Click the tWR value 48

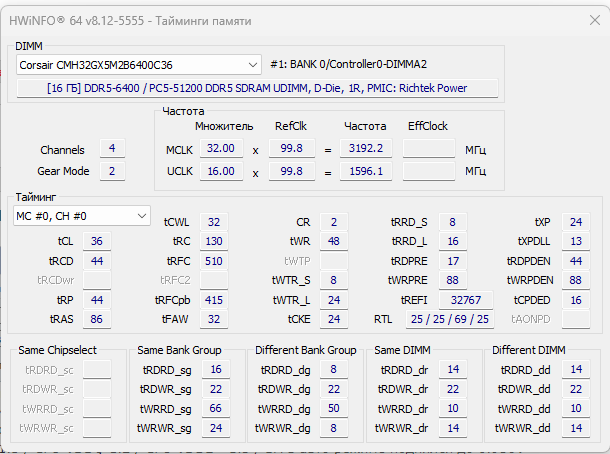pos(334,241)
